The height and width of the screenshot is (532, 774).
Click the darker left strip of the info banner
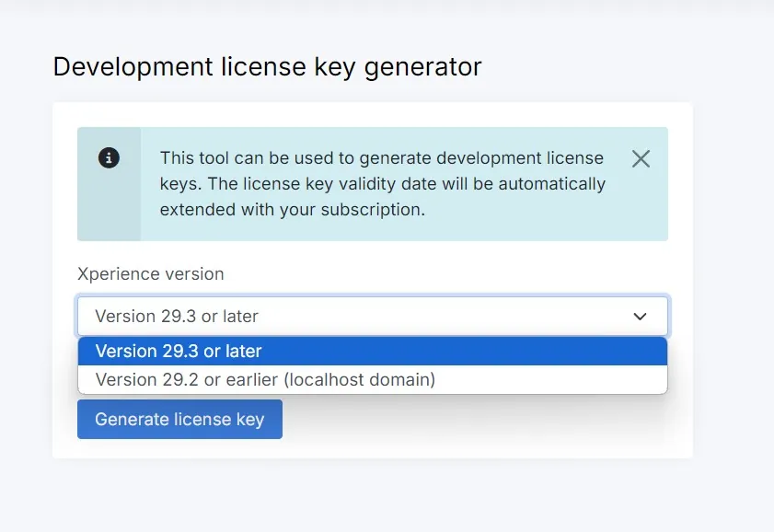tap(110, 184)
